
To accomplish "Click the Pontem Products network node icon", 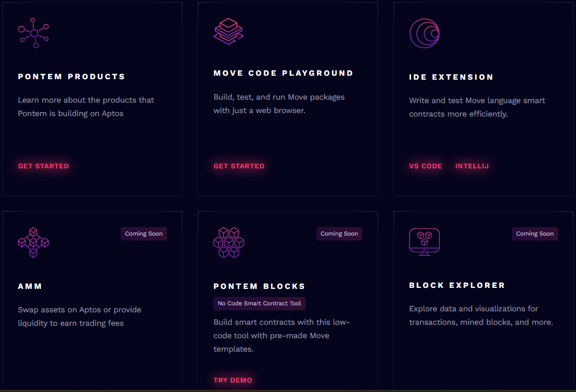I will (33, 33).
